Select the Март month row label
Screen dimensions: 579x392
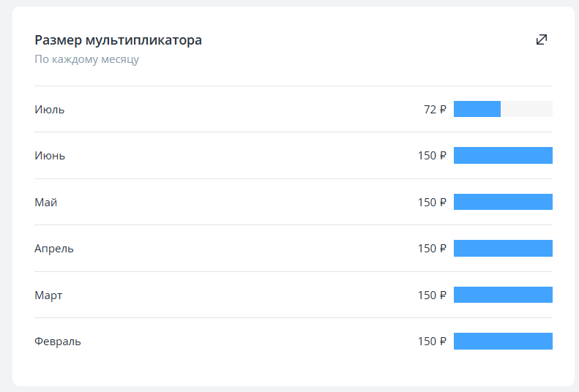[48, 295]
